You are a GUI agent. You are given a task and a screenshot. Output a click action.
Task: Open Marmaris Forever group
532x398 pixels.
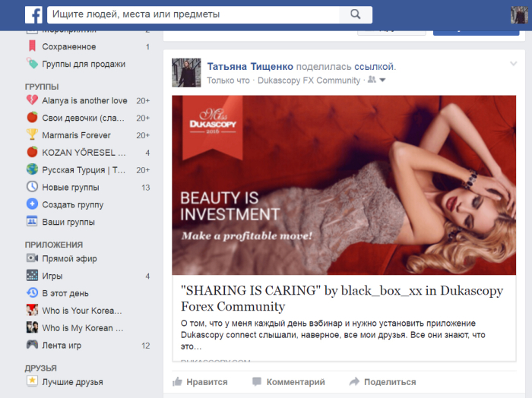click(76, 135)
